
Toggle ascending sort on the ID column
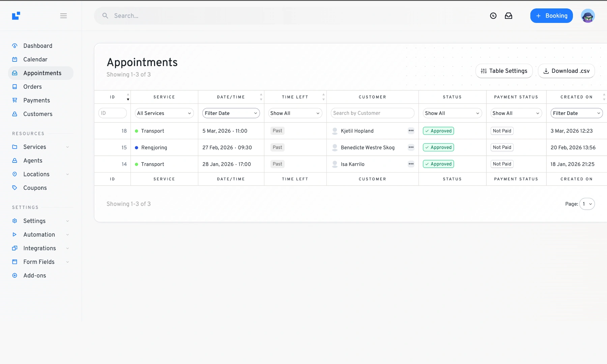128,95
